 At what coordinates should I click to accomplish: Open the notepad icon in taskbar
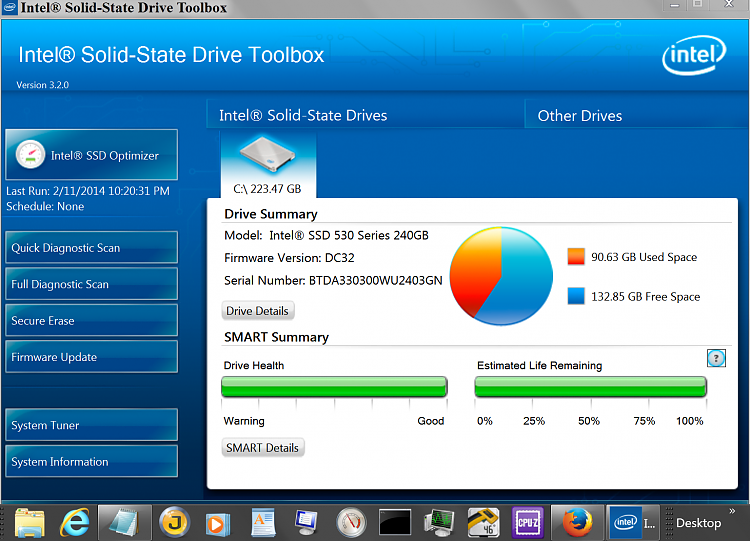click(x=124, y=522)
